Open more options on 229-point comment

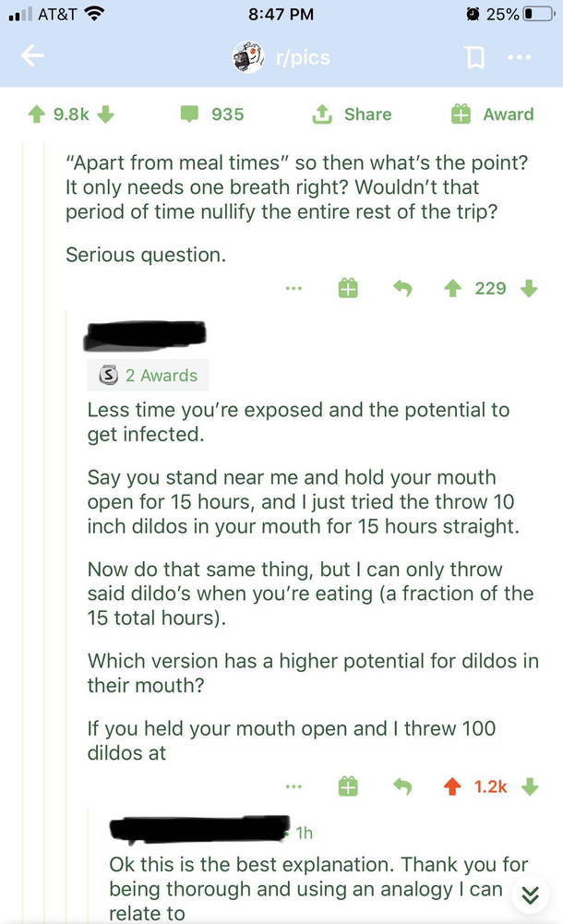293,288
